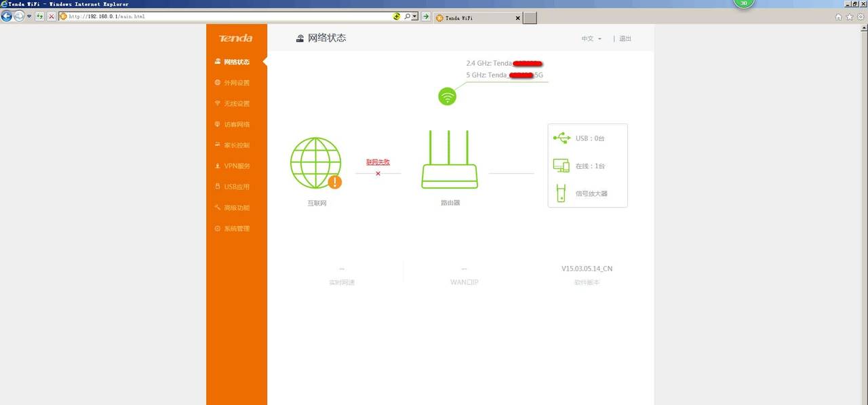The image size is (868, 405).
Task: Close the Tenda WiFi tab
Action: tap(518, 18)
